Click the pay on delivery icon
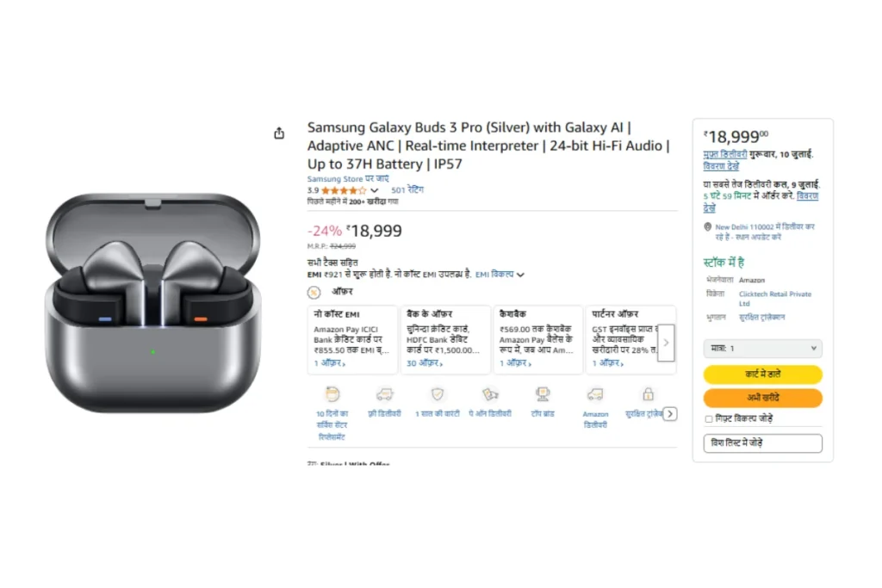Image resolution: width=882 pixels, height=588 pixels. click(490, 394)
